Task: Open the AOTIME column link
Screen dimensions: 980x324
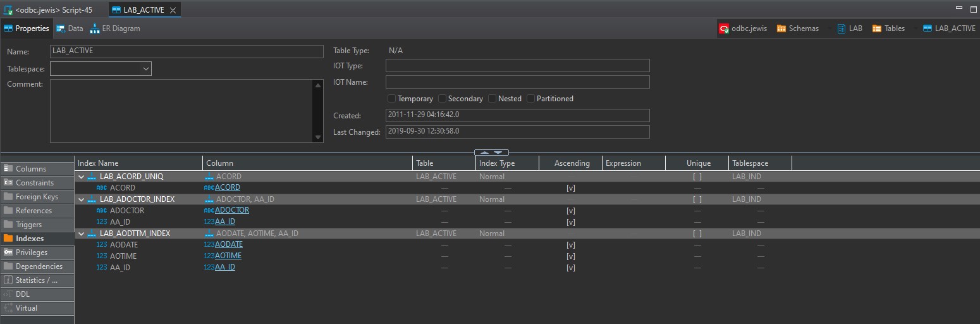Action: click(x=228, y=256)
